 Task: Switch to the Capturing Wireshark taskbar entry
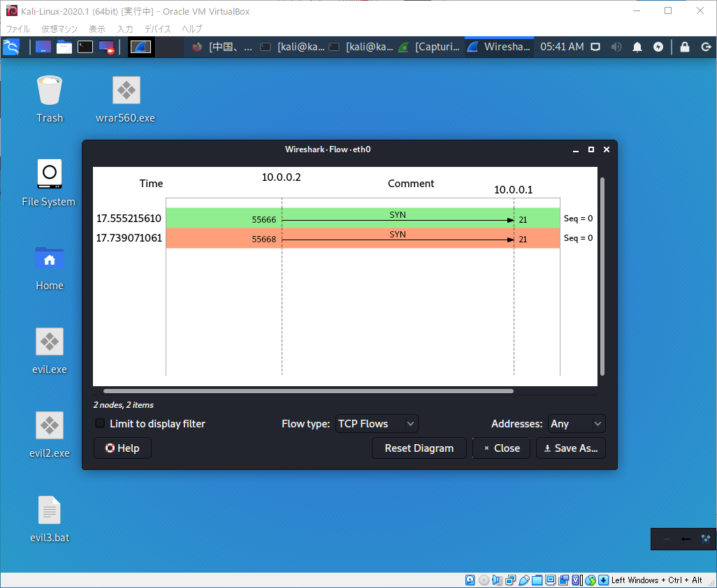429,47
